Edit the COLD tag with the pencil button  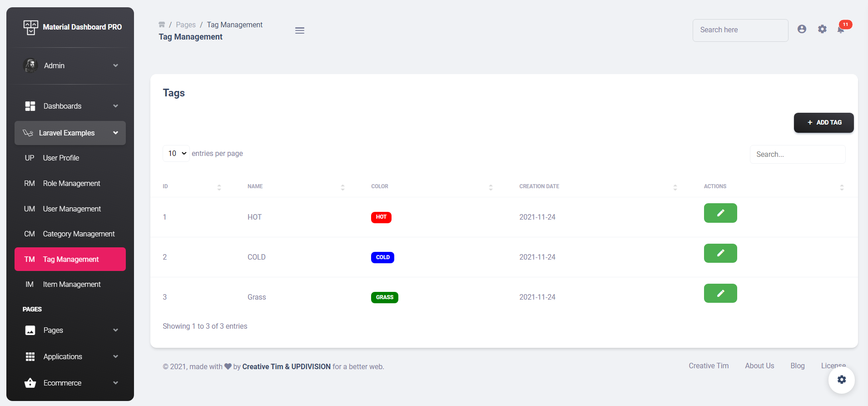click(720, 253)
